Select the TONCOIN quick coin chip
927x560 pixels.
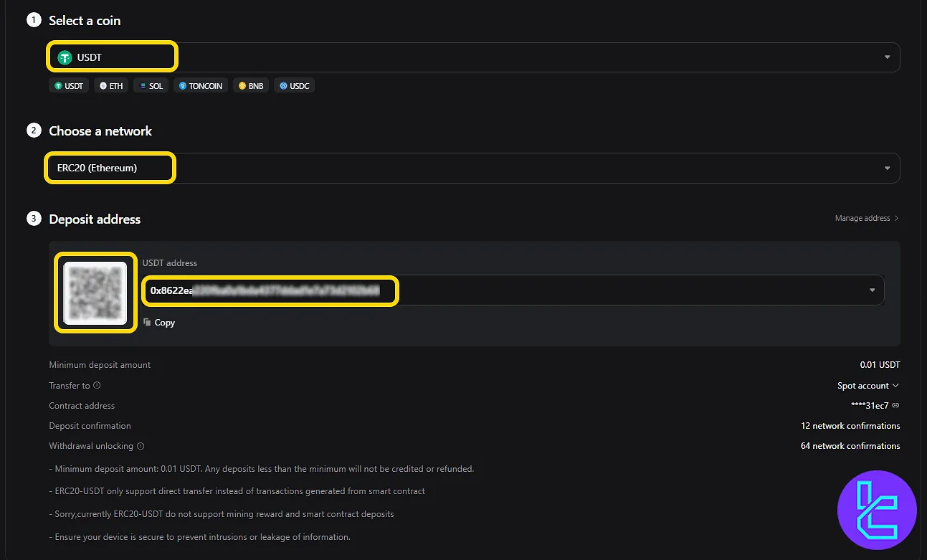[x=201, y=86]
